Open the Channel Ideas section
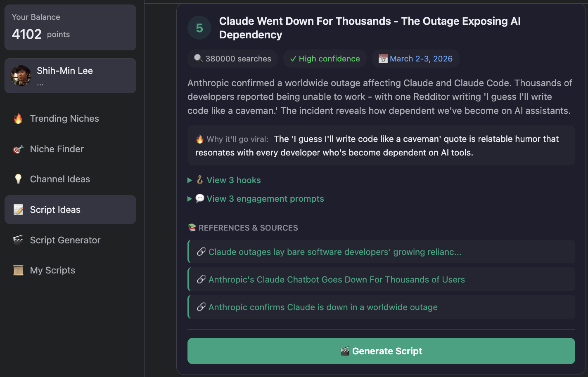The image size is (588, 377). click(x=60, y=179)
